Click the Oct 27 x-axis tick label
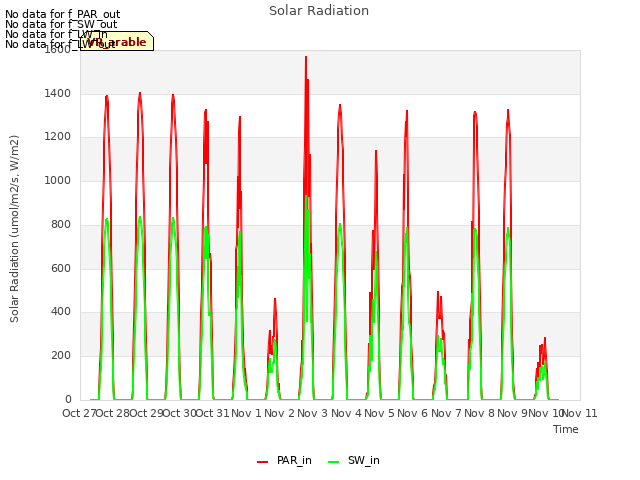The height and width of the screenshot is (480, 640). [x=79, y=413]
